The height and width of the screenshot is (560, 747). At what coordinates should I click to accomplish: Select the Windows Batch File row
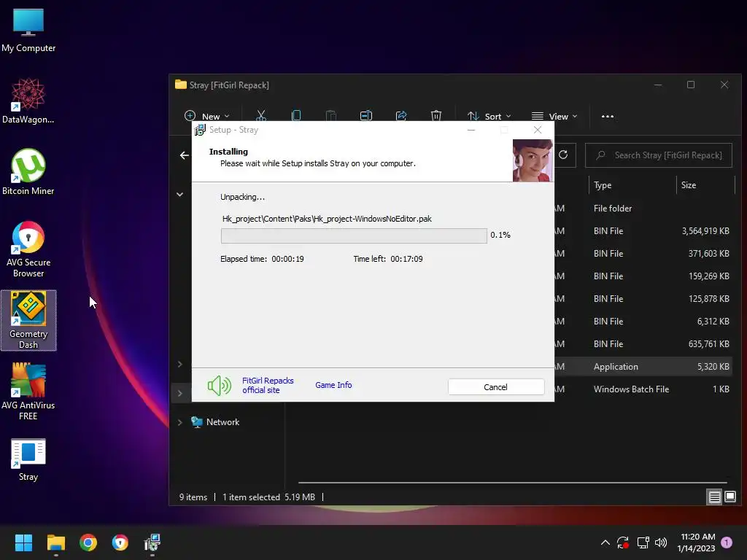pyautogui.click(x=643, y=389)
